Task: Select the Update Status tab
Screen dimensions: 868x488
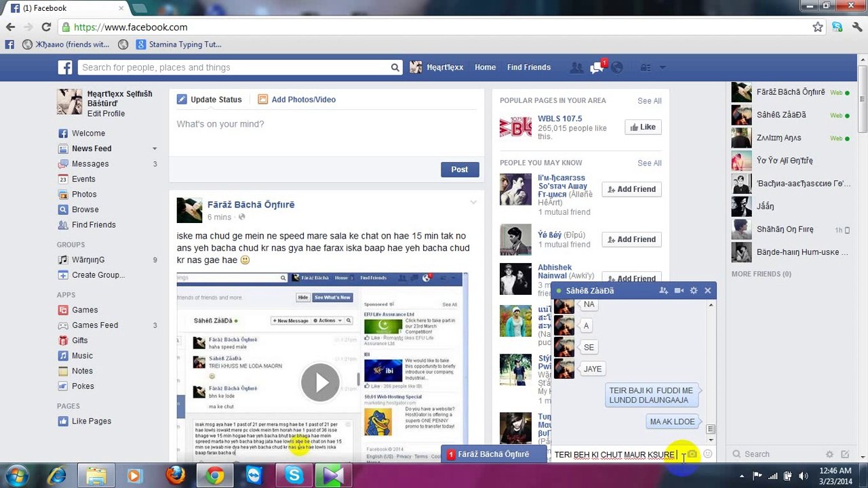Action: (x=210, y=100)
